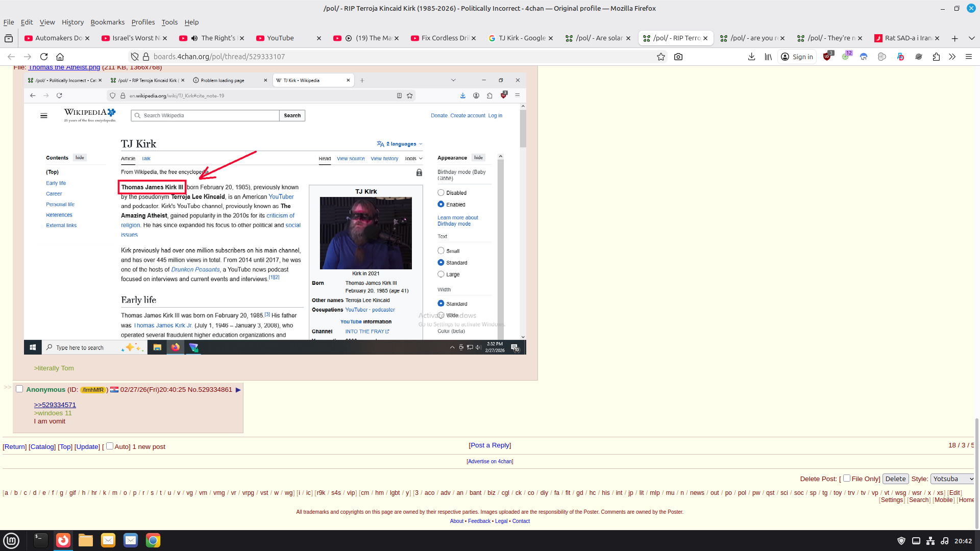Open post menu arrow for No.529334861
This screenshot has width=980, height=551.
(x=238, y=390)
